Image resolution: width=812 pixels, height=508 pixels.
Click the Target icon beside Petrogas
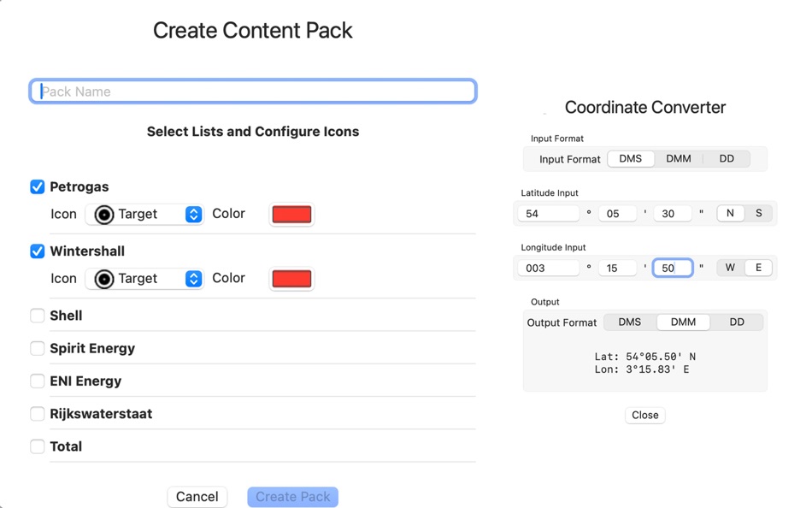pyautogui.click(x=104, y=214)
